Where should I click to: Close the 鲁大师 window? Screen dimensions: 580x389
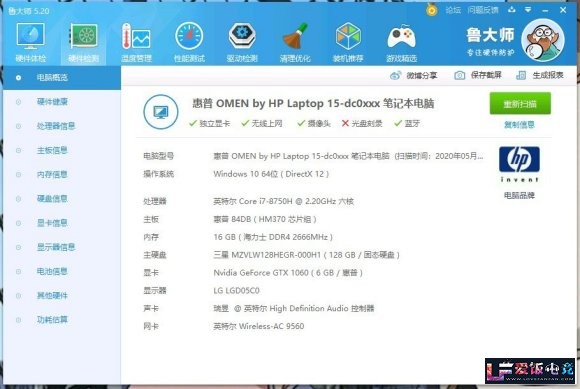(563, 10)
